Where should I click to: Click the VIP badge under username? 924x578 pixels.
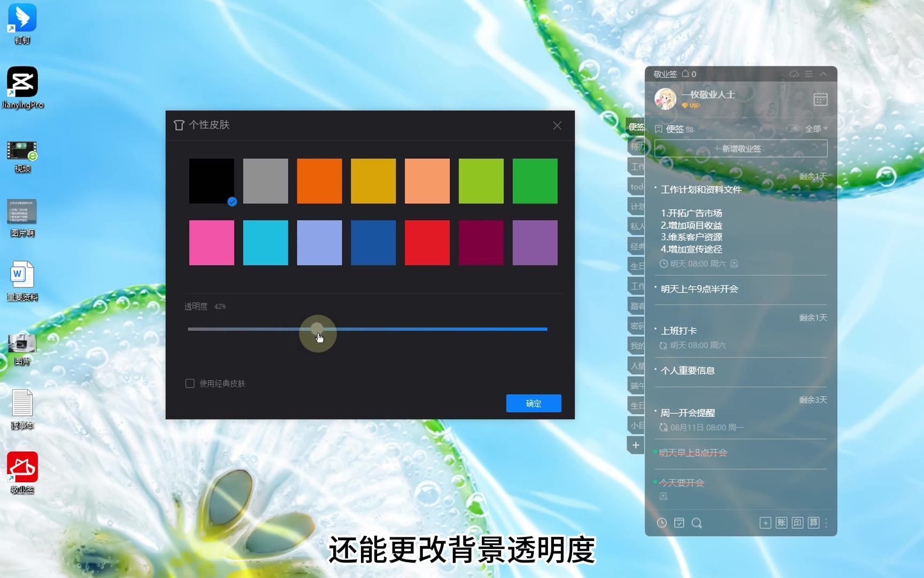(691, 105)
